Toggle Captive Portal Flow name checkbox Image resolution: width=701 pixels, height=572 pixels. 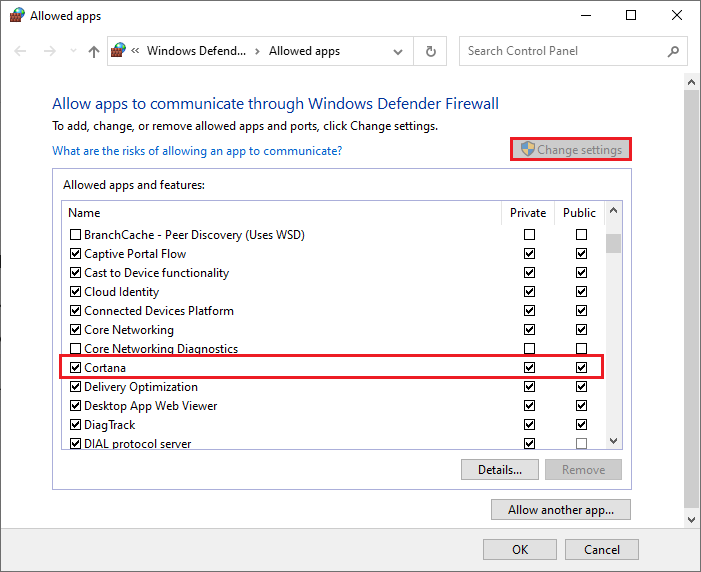76,254
